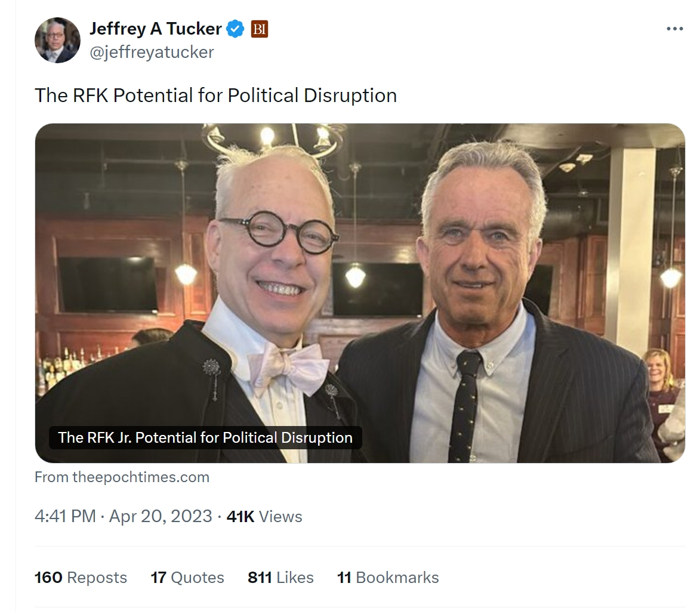Viewport: 700px width, 611px height.
Task: Open the more options ellipsis menu
Action: tap(674, 29)
